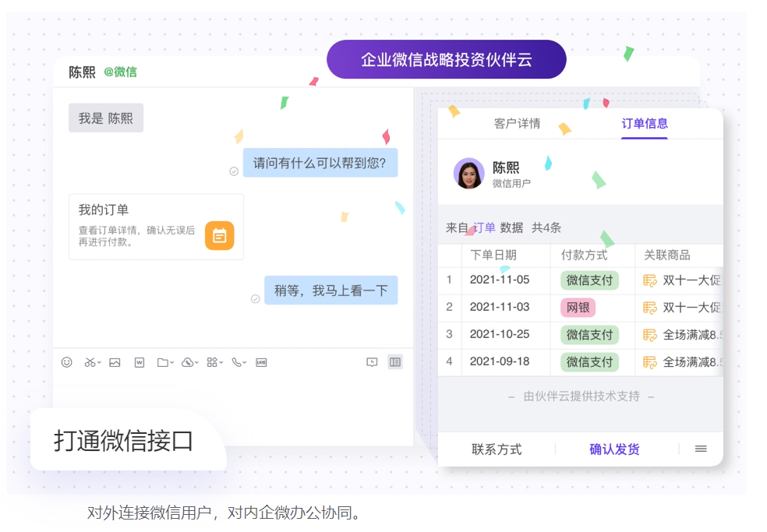767x532 pixels.
Task: Click the LIVE broadcast icon
Action: point(261,362)
